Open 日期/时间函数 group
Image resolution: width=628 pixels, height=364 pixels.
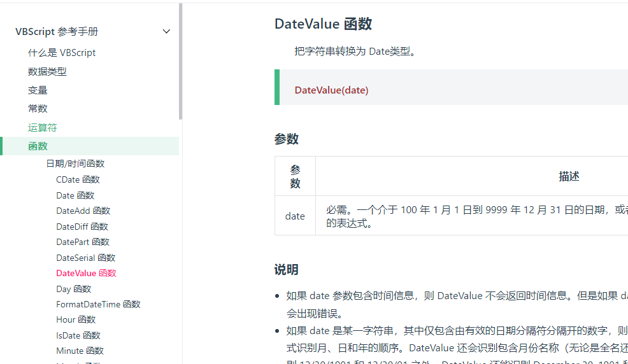click(75, 164)
